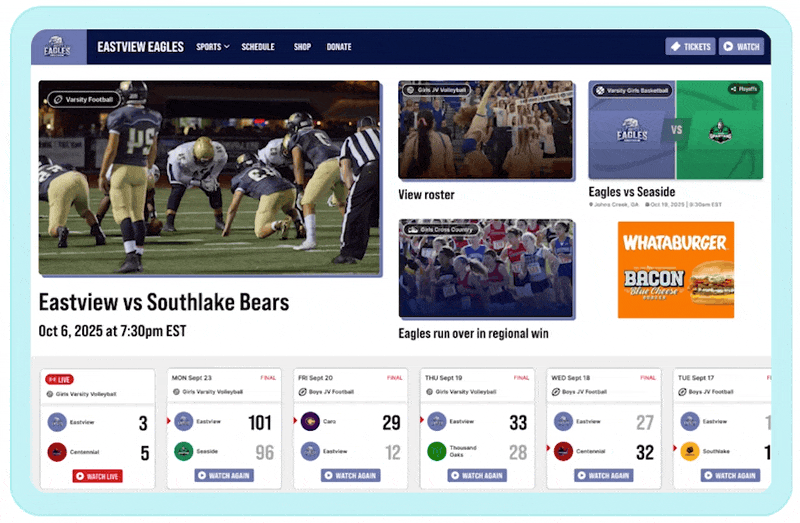Viewport: 800px width, 523px height.
Task: Click the Playoffs share tag icon
Action: pos(744,89)
